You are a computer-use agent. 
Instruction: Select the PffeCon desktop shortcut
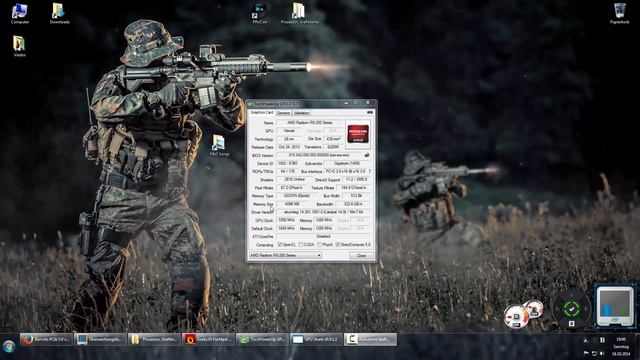click(x=260, y=13)
